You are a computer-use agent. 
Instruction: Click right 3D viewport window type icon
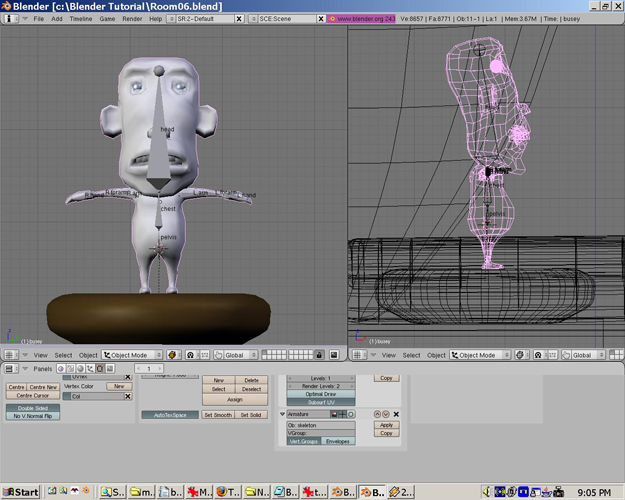coord(357,355)
